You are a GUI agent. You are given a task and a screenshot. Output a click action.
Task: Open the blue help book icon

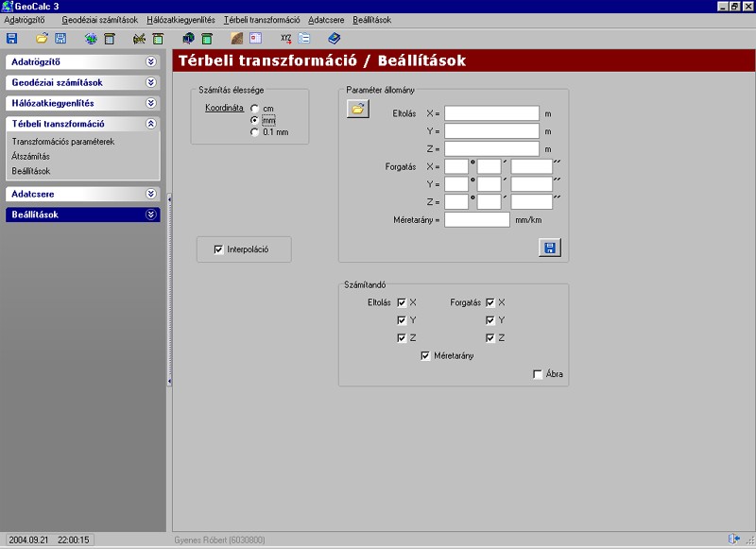coord(335,38)
